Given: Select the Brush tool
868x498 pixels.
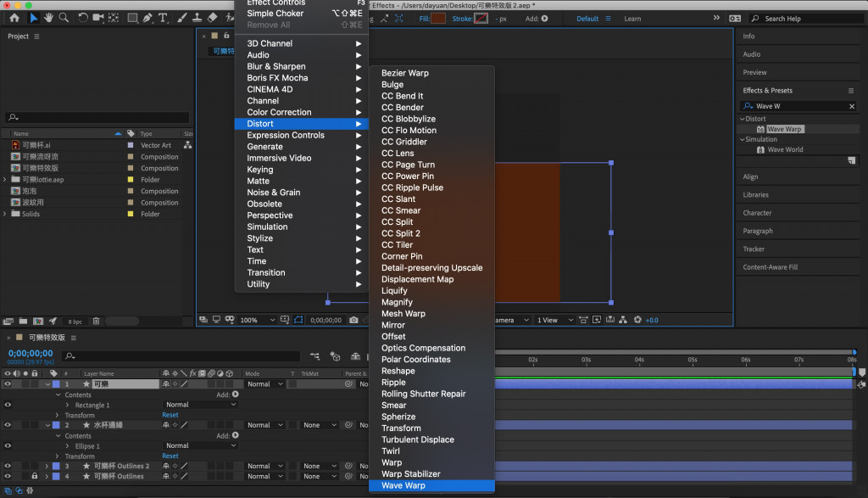Looking at the screenshot, I should click(x=181, y=18).
